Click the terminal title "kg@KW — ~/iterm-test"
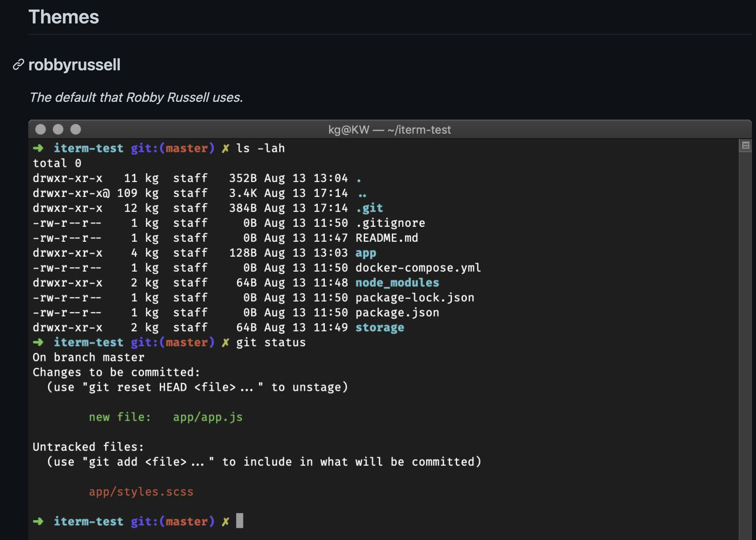The width and height of the screenshot is (756, 540). (x=389, y=130)
